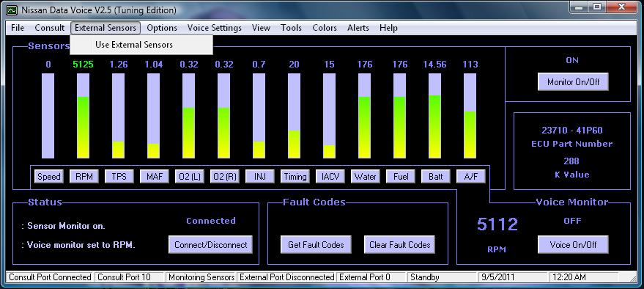Click the RPM bar gauge
The image size is (644, 289).
pyautogui.click(x=83, y=116)
